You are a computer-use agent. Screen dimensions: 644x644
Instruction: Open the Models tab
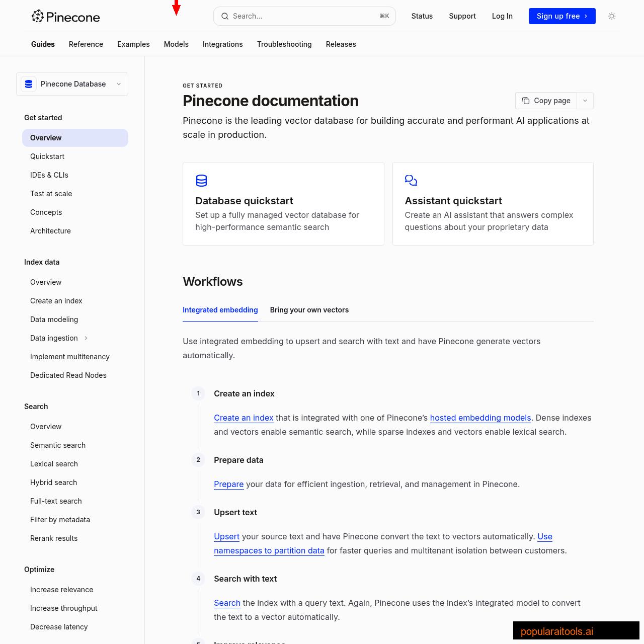click(x=176, y=44)
